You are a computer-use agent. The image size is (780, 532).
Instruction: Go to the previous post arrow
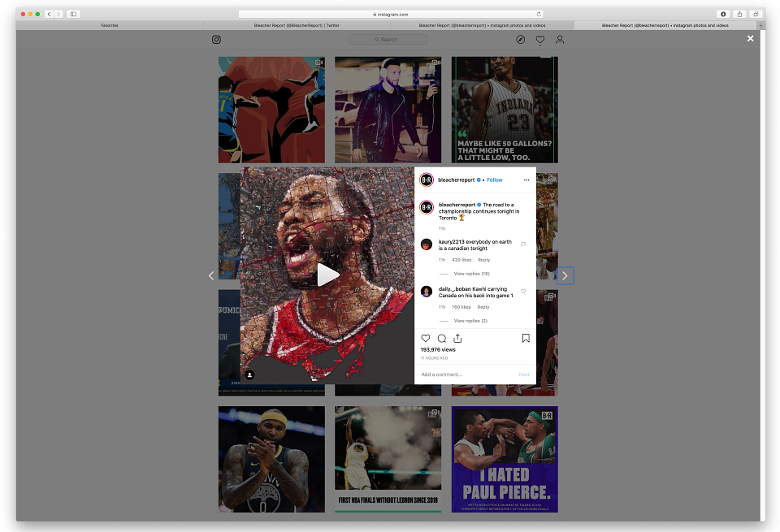tap(211, 276)
